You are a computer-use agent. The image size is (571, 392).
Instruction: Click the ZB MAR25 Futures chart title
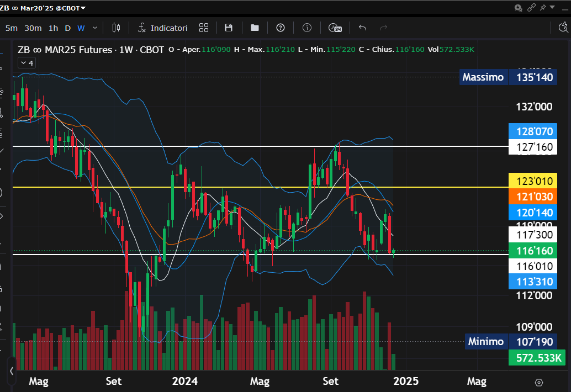(91, 49)
